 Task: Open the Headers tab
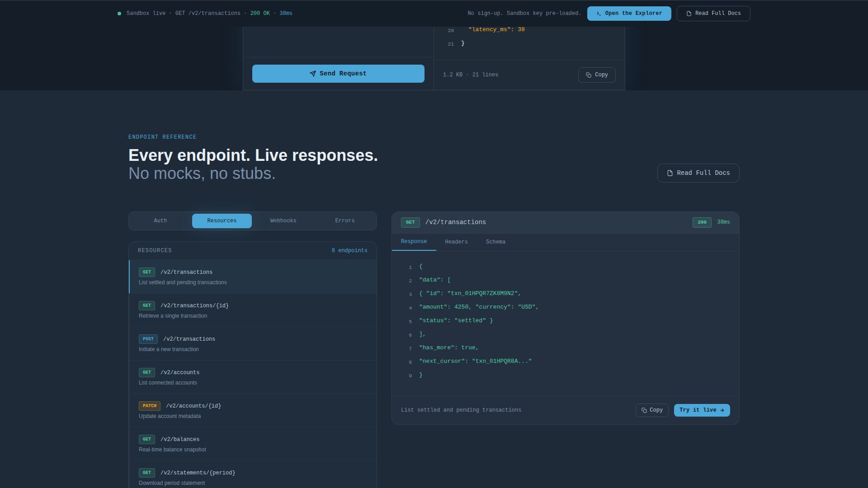pos(457,242)
